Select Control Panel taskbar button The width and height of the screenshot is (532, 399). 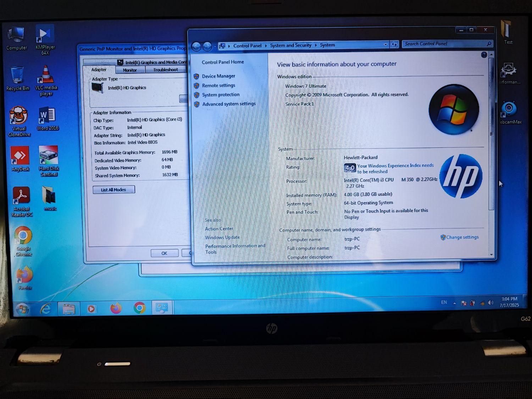[x=162, y=307]
